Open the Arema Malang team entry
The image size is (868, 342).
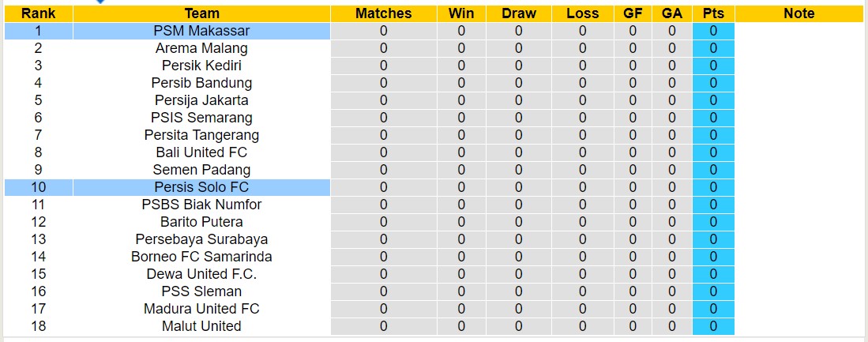tap(201, 48)
